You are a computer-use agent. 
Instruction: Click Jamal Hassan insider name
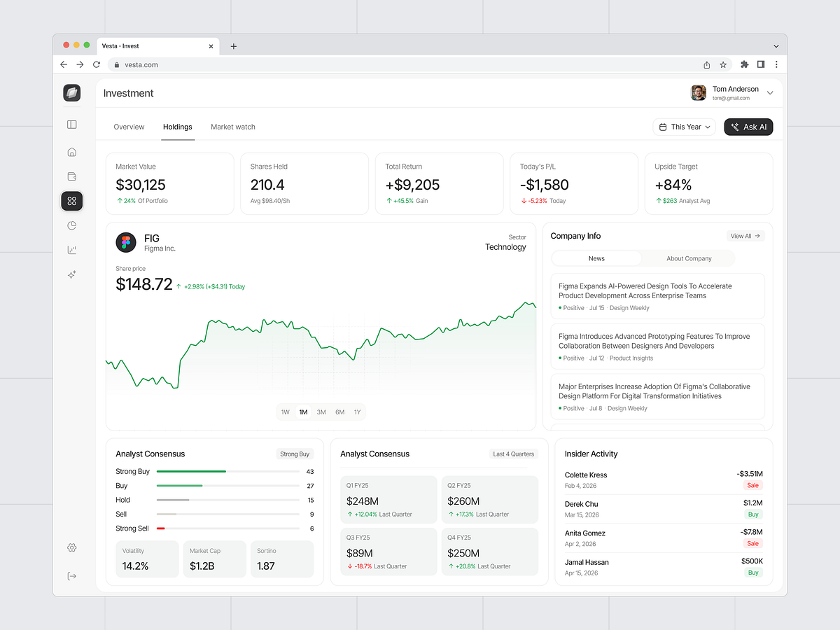587,562
